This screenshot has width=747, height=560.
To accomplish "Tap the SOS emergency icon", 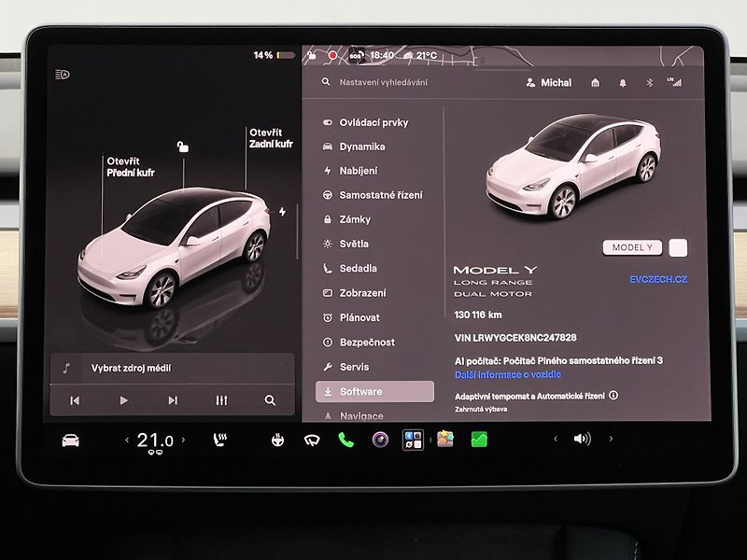I will 357,55.
